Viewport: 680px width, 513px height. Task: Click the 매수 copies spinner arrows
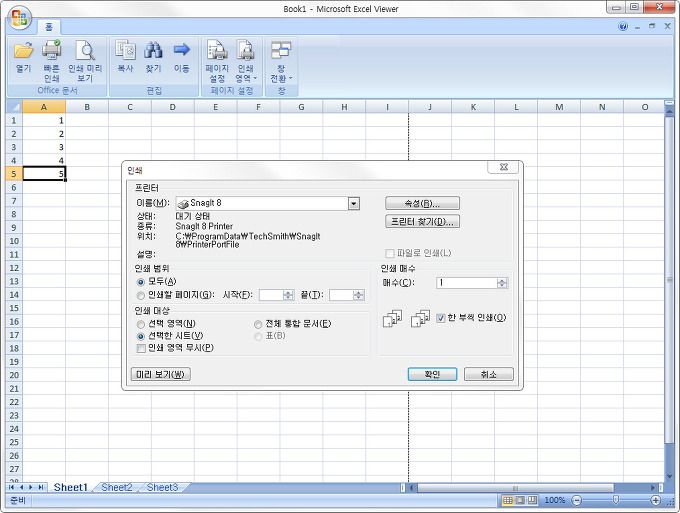coord(502,283)
